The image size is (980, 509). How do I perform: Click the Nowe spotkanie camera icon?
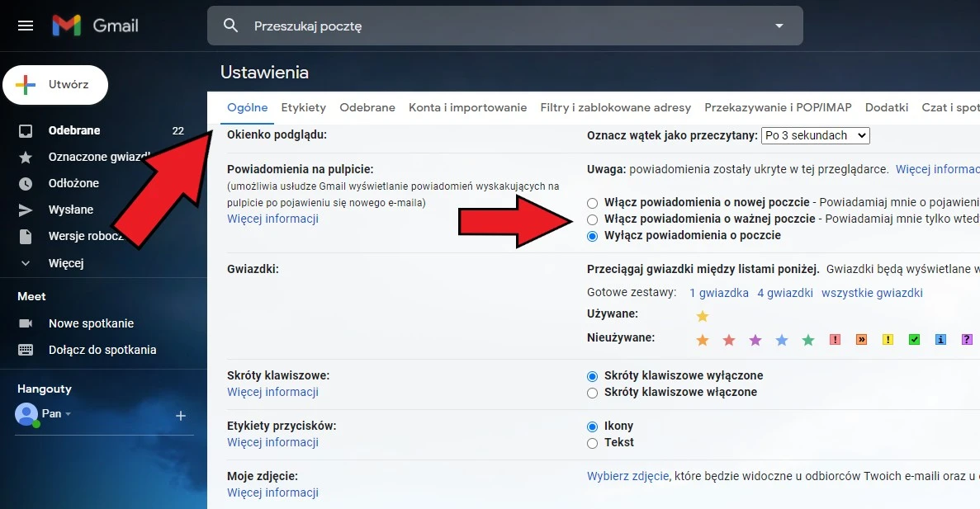click(26, 323)
